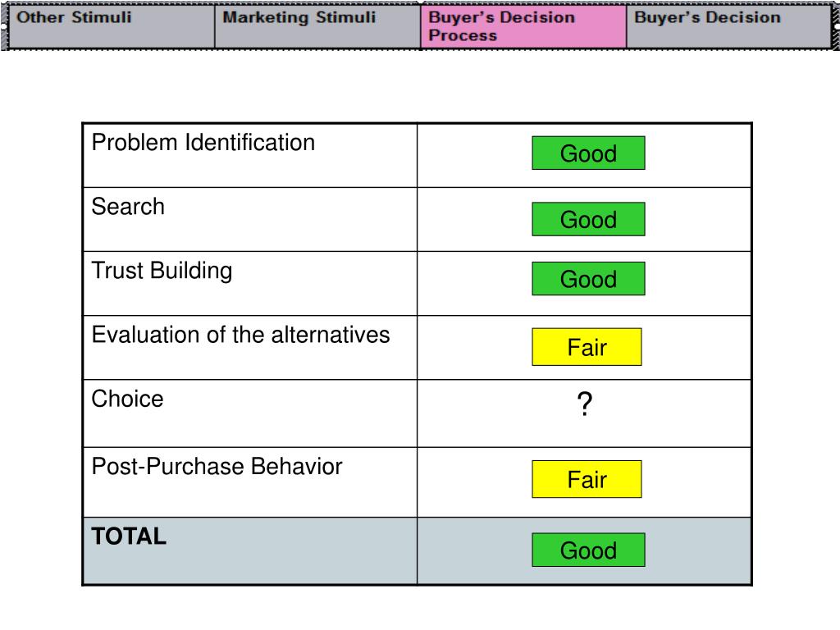Select the bold TOTAL label
840x630 pixels.
pos(129,536)
